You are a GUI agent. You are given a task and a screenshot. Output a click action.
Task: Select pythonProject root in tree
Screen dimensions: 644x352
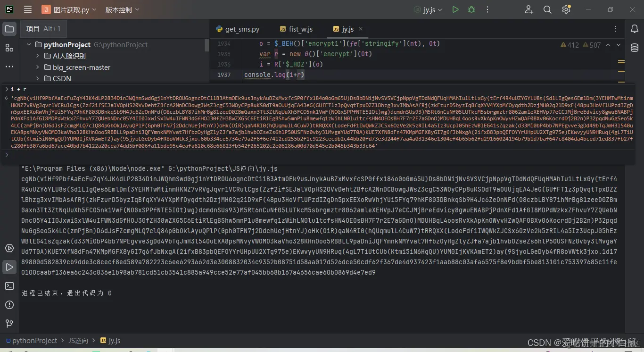pos(67,45)
